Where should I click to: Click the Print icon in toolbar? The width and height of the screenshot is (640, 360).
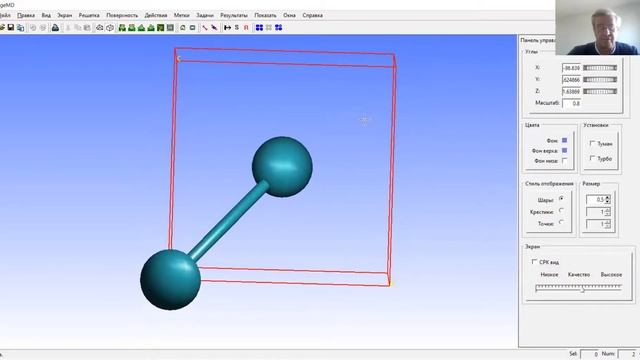(x=55, y=27)
